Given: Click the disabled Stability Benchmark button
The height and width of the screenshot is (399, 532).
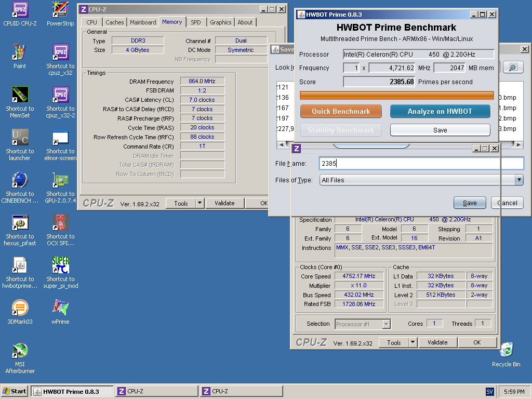Looking at the screenshot, I should [x=341, y=130].
